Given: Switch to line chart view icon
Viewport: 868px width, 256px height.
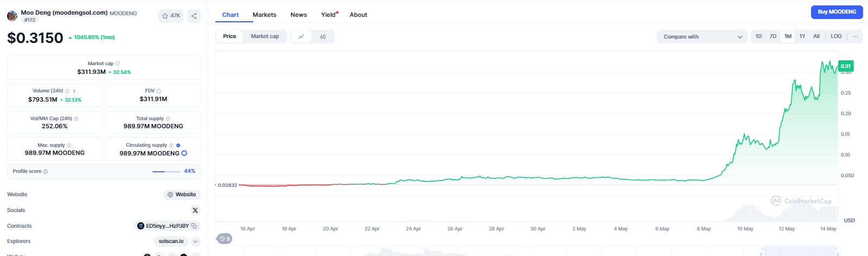Looking at the screenshot, I should coord(302,36).
